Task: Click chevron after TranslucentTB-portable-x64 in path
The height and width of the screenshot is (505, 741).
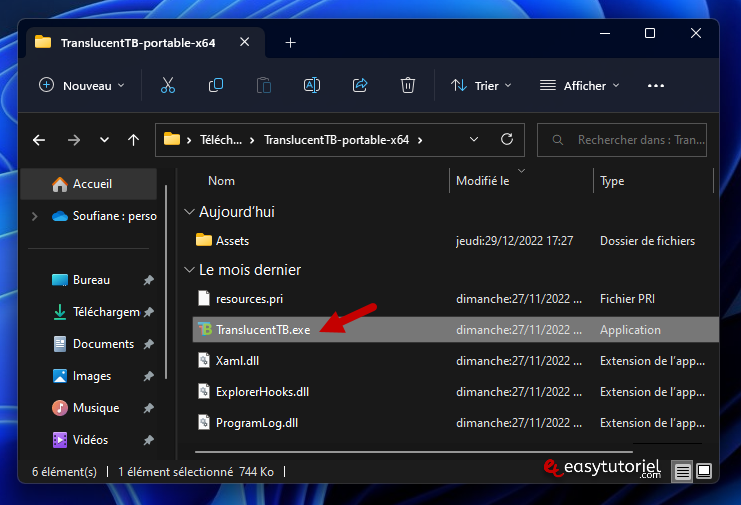Action: 420,140
